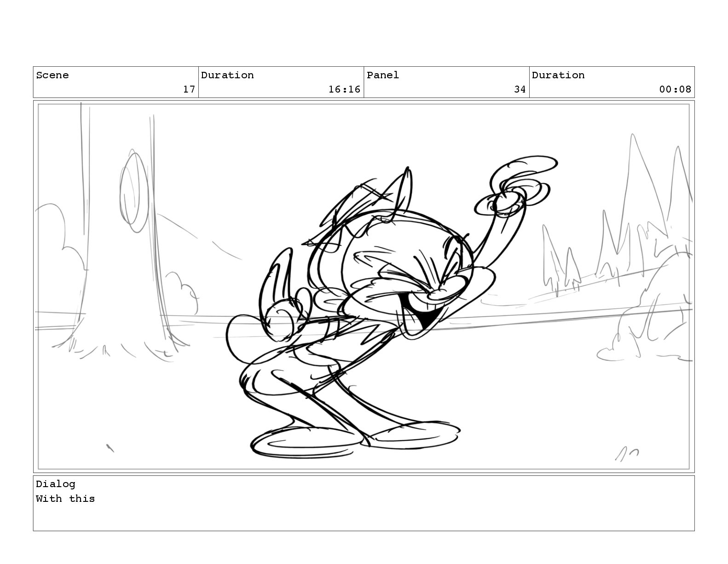Select the Panel label

point(383,75)
